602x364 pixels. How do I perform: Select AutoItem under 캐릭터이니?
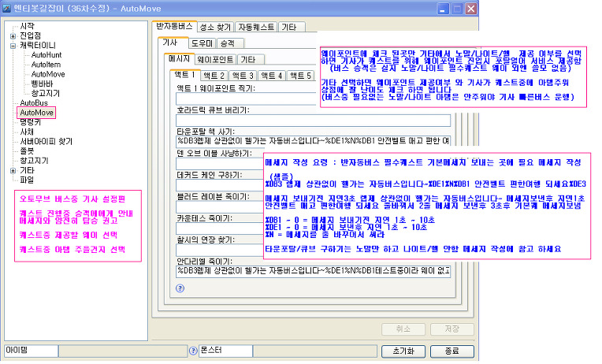point(46,65)
